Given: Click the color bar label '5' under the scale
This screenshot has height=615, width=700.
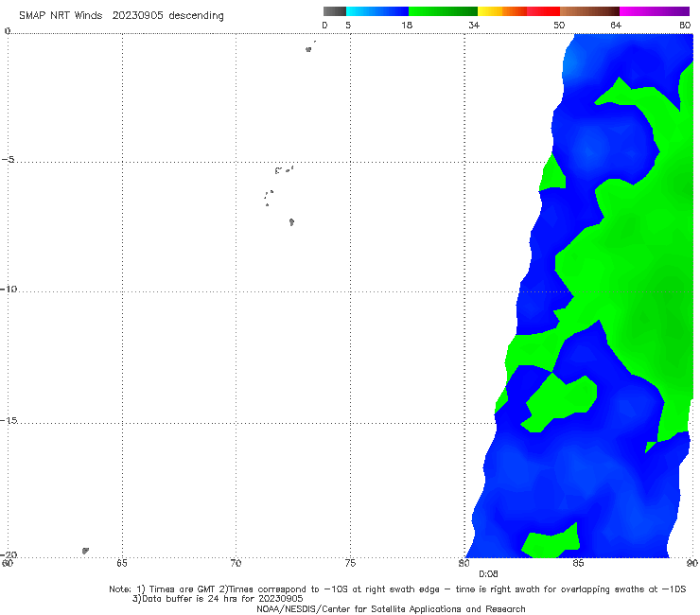Looking at the screenshot, I should point(348,26).
